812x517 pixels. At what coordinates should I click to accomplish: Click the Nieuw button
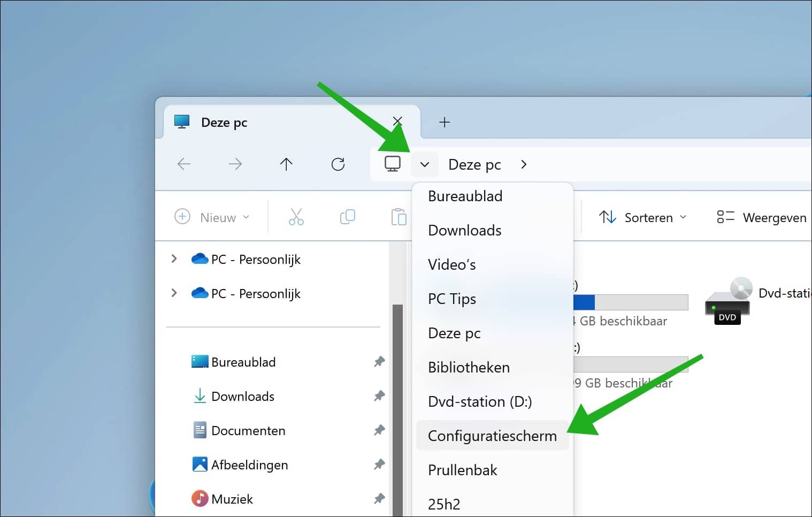pos(212,217)
